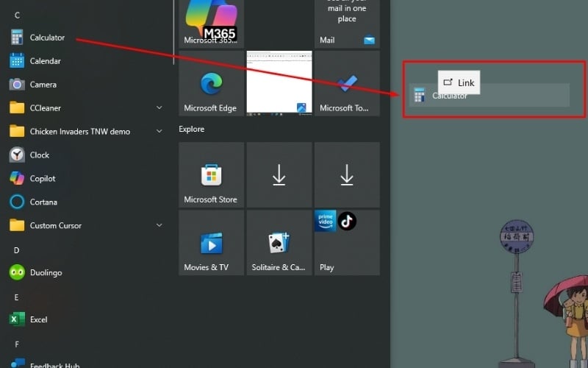Click the Clock label text
The width and height of the screenshot is (588, 368).
40,155
